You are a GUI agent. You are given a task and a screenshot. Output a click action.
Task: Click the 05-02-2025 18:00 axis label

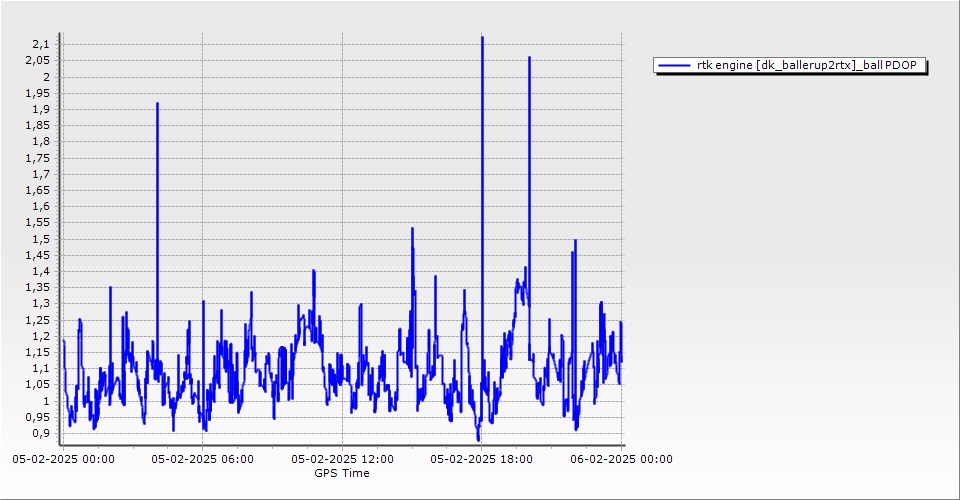481,459
